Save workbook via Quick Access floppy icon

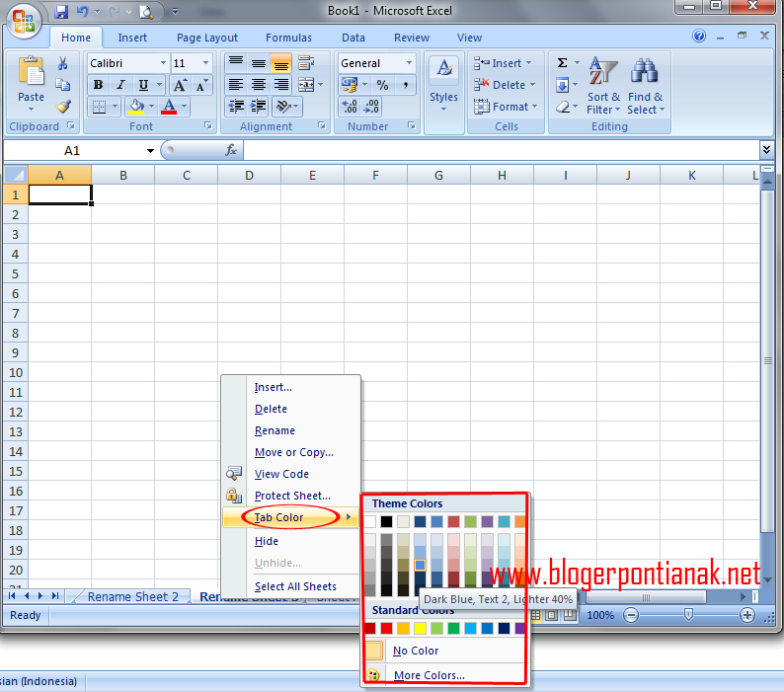[61, 11]
